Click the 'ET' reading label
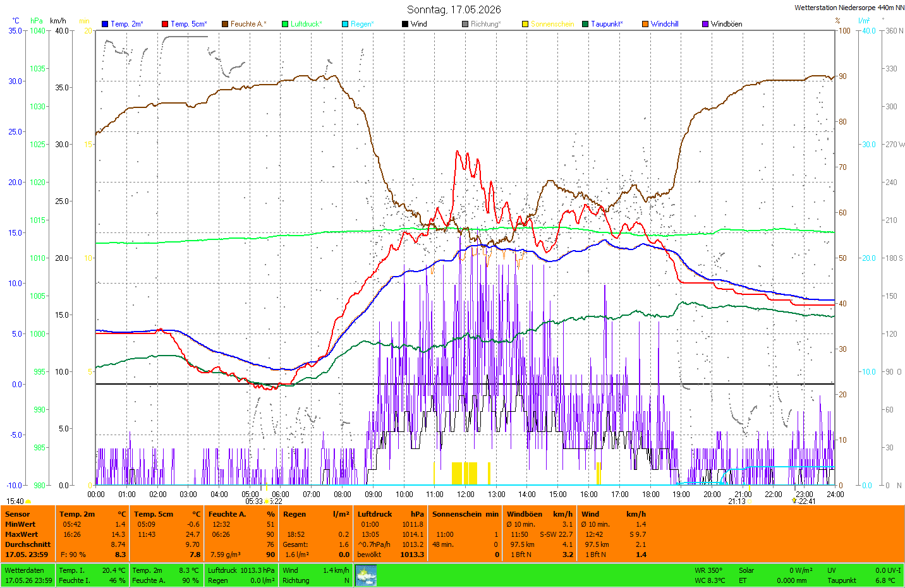 coord(743,580)
